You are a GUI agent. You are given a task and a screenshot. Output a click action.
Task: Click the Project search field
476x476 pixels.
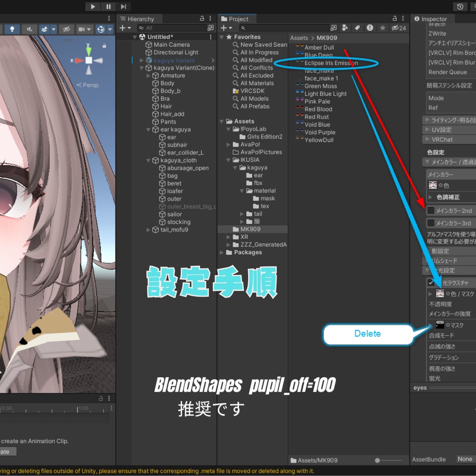pos(284,28)
